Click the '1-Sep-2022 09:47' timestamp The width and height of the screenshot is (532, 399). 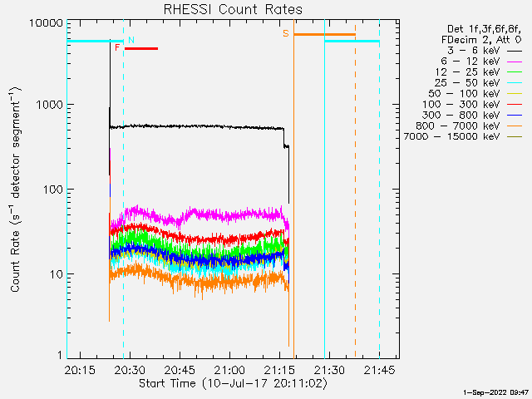[495, 392]
